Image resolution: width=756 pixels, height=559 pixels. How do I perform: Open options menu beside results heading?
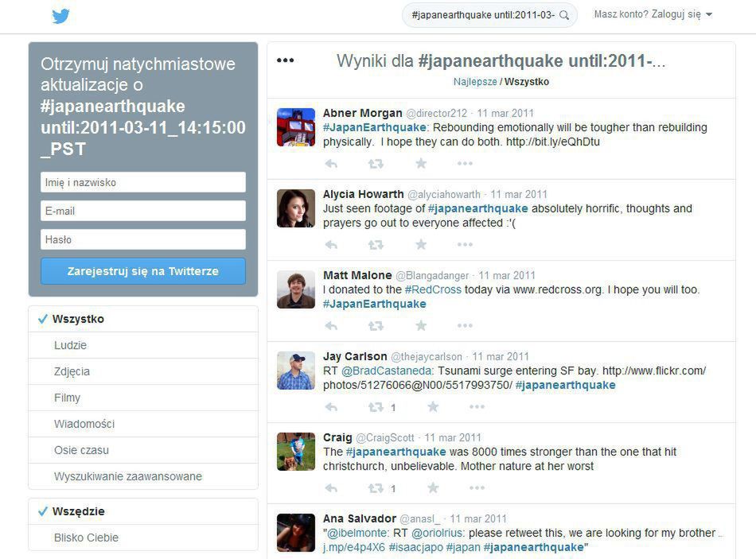tap(286, 60)
